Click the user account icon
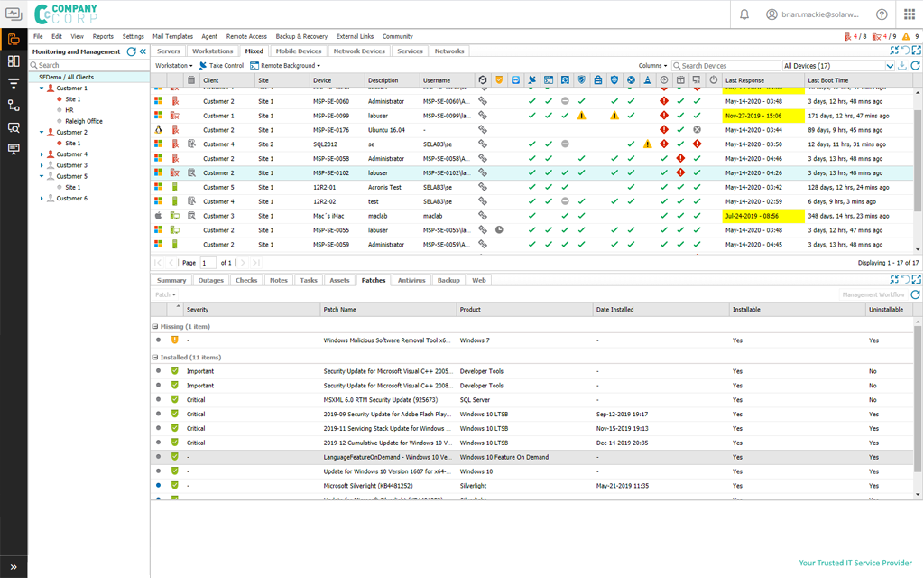This screenshot has width=924, height=578. coord(772,14)
